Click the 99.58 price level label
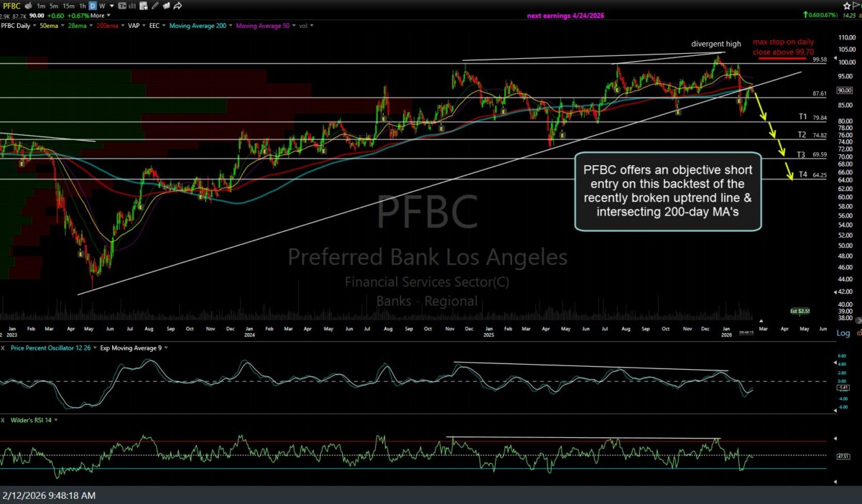This screenshot has height=504, width=862. (820, 60)
